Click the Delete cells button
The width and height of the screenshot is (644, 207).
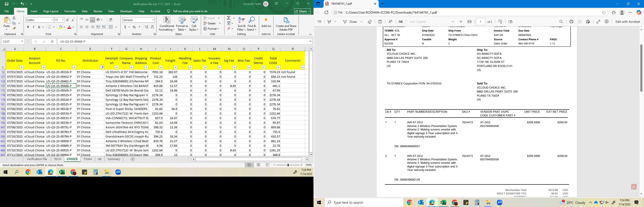coord(212,23)
